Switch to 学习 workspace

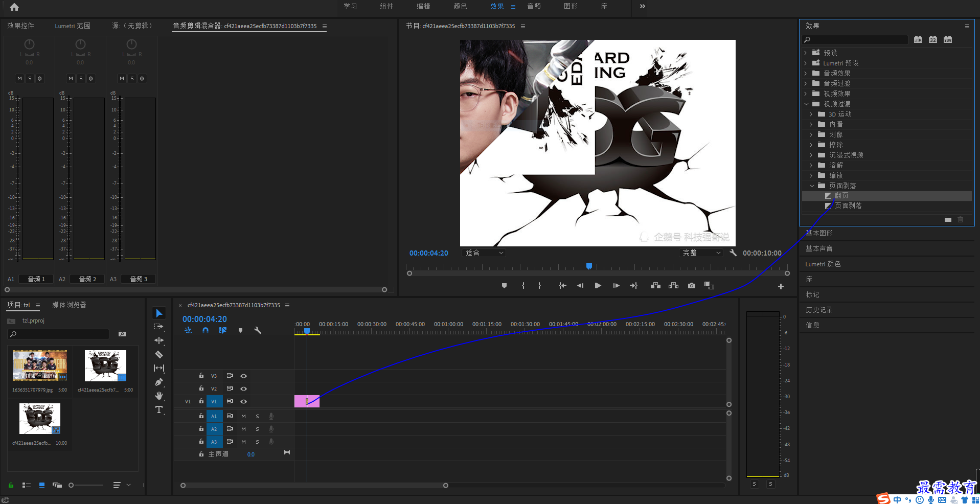pos(350,6)
